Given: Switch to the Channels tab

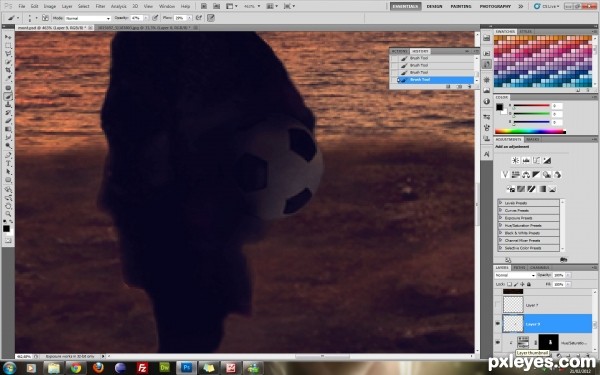Looking at the screenshot, I should pyautogui.click(x=540, y=267).
